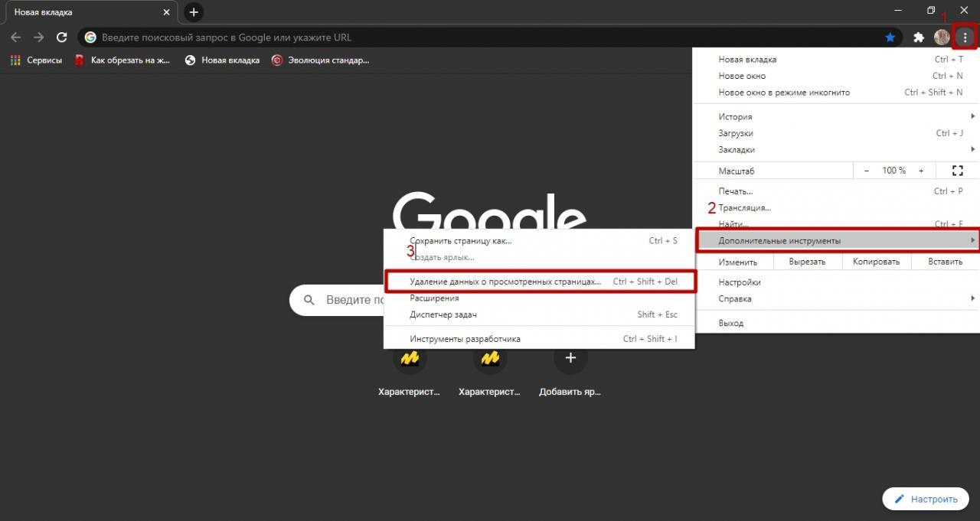Choose 'Выход' to quit Chrome
This screenshot has width=980, height=521.
pos(836,323)
